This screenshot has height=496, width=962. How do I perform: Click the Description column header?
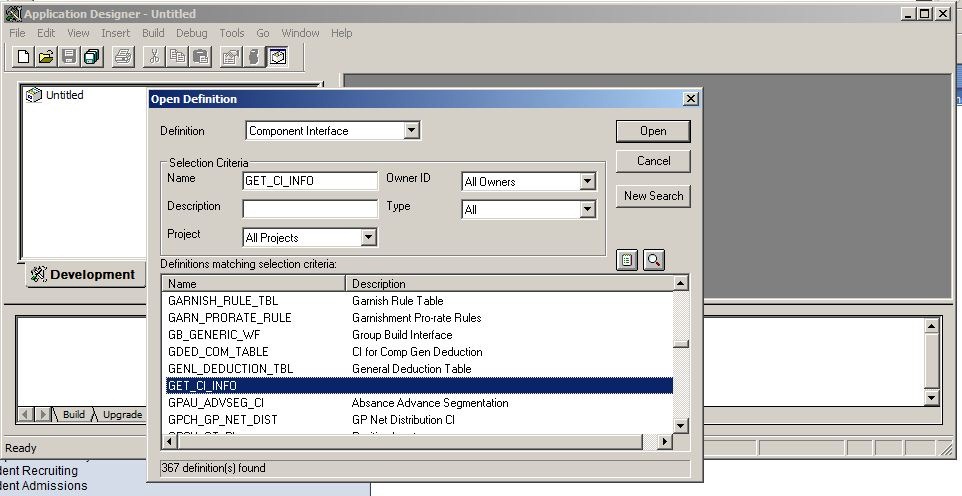(509, 284)
